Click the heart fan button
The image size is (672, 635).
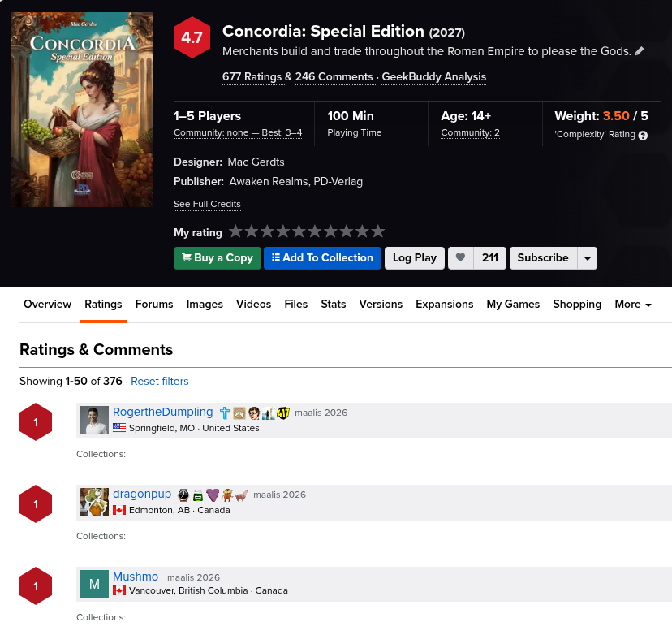[460, 258]
